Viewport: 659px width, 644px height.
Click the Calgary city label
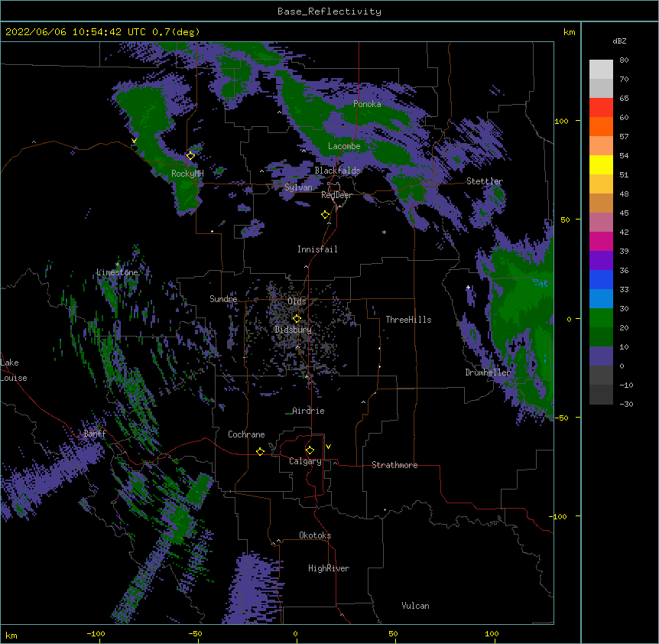coord(305,461)
